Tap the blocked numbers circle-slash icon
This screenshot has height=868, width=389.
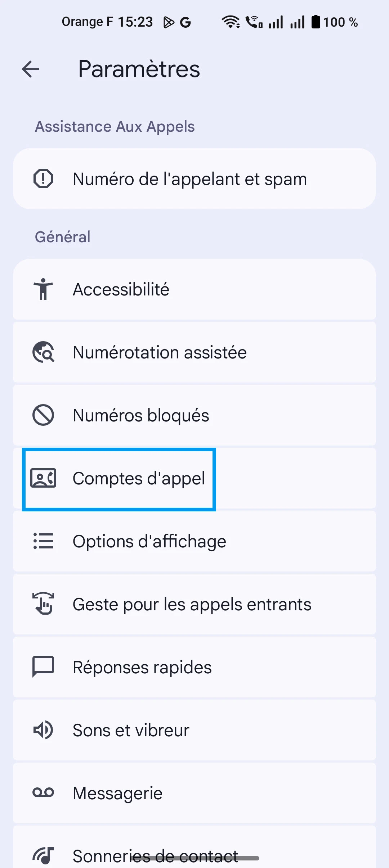tap(43, 415)
